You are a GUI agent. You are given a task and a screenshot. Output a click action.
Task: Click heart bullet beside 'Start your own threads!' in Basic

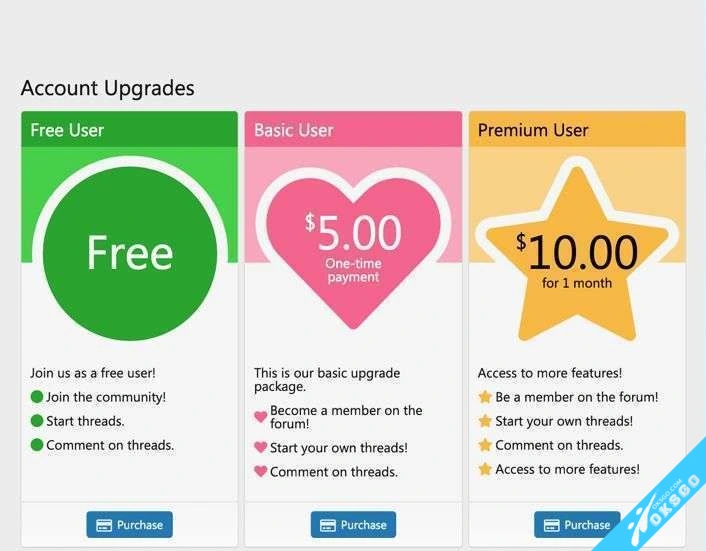[x=261, y=448]
